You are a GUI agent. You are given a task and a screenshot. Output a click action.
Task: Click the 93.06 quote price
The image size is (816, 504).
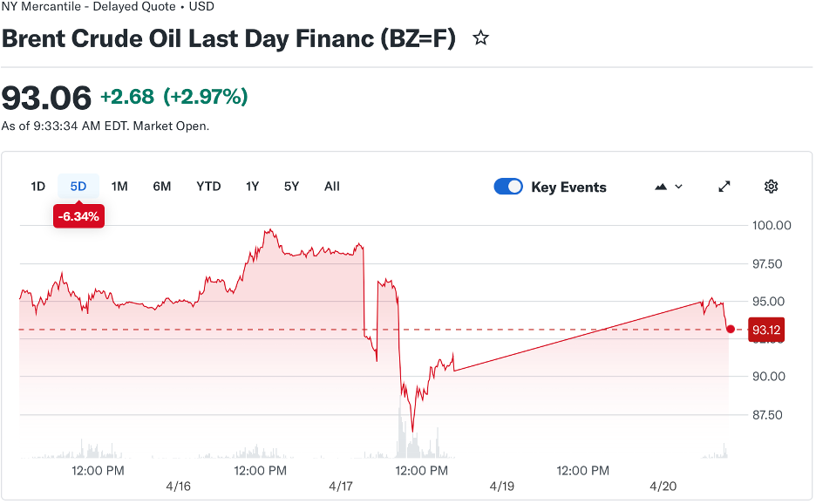(46, 97)
